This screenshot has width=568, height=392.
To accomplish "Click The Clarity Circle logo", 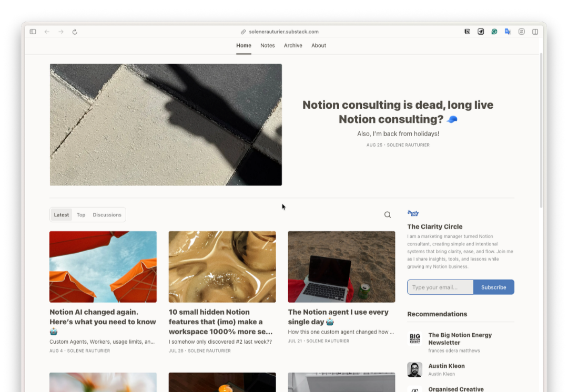I will pyautogui.click(x=413, y=213).
